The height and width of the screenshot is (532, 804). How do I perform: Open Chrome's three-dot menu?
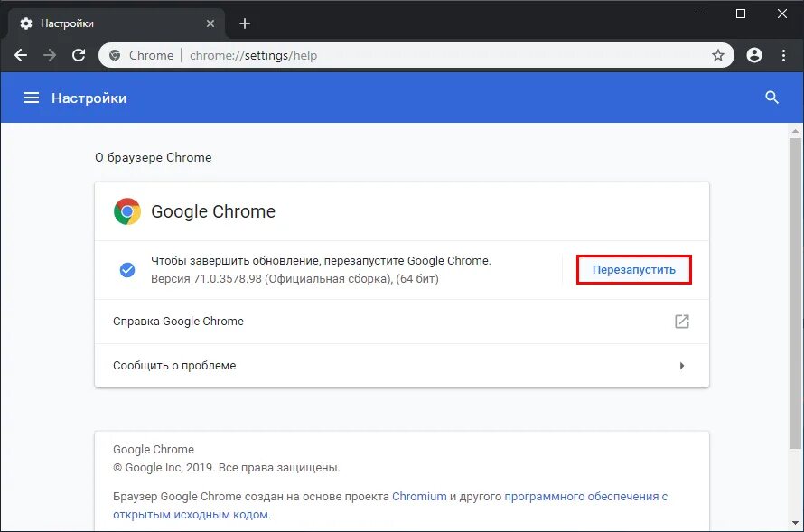pyautogui.click(x=783, y=55)
